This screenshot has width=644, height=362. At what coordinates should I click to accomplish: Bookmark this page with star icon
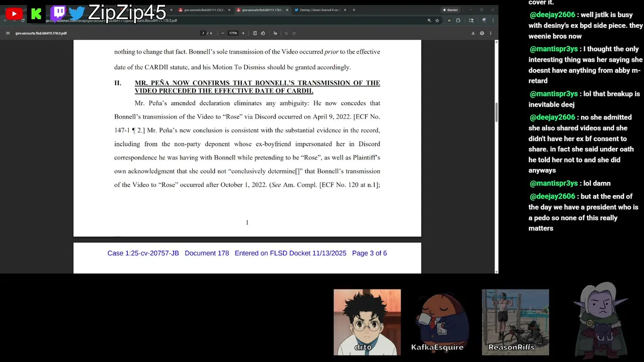click(437, 21)
